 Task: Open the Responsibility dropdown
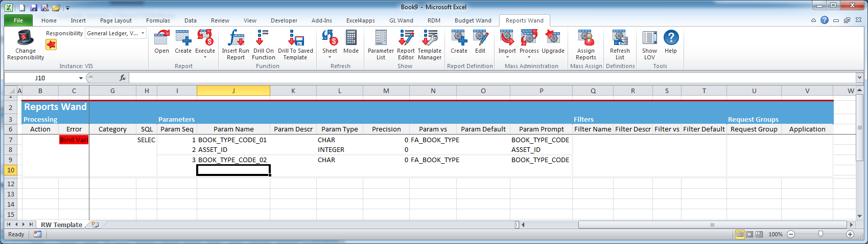click(143, 33)
